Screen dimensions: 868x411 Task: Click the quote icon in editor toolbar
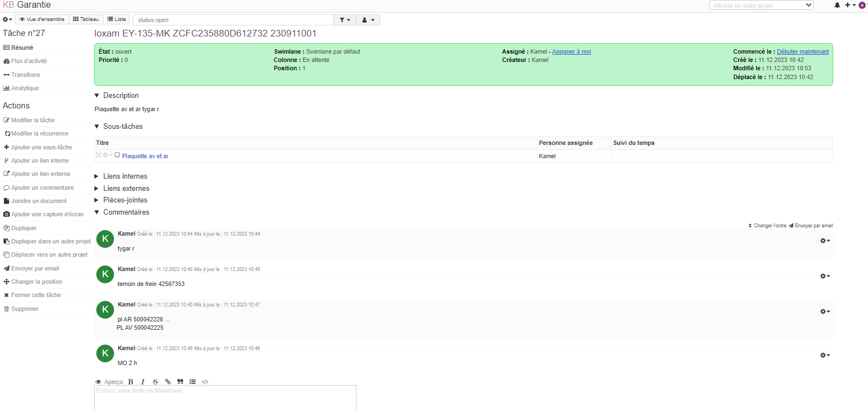180,382
